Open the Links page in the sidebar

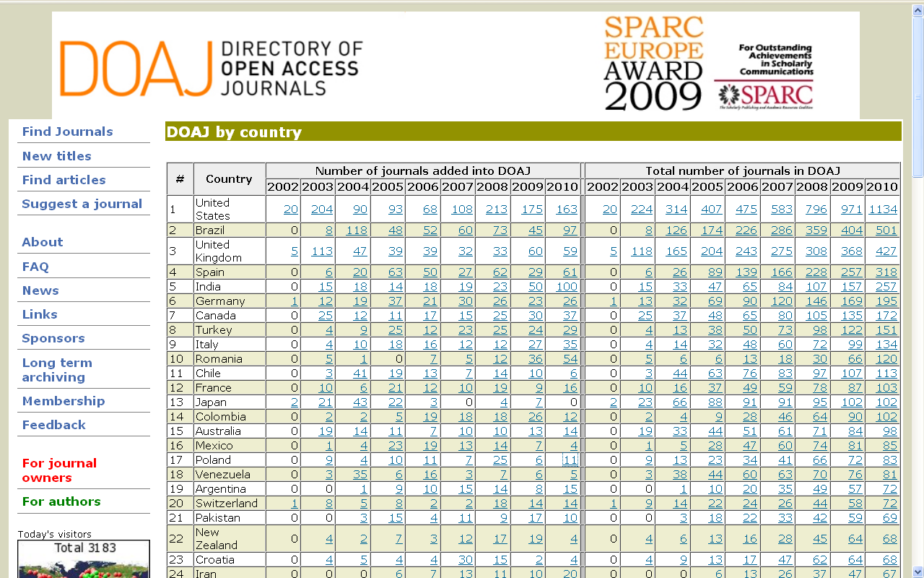(x=40, y=314)
